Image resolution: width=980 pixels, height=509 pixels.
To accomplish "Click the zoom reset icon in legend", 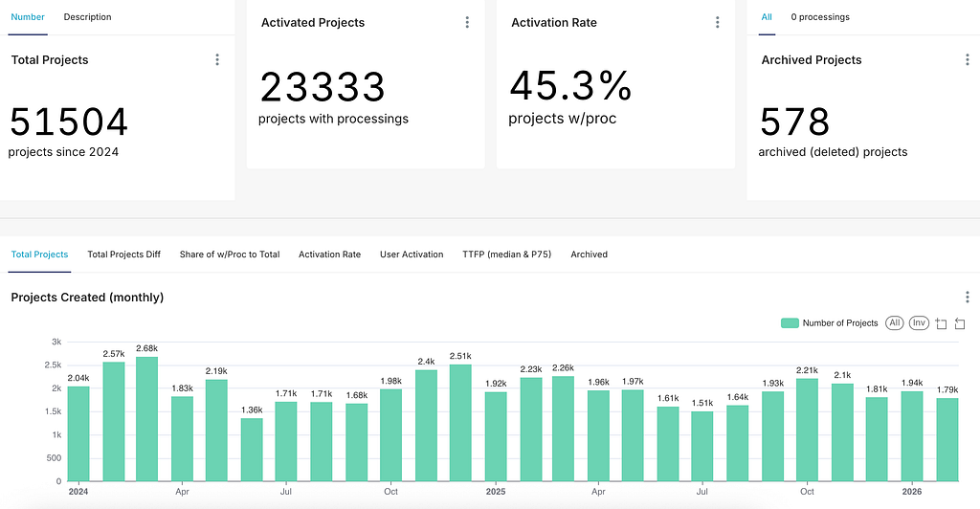I will coord(960,322).
